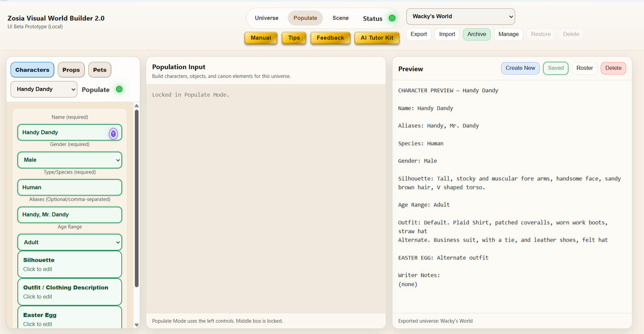Toggle Archive mode for the universe

point(476,34)
